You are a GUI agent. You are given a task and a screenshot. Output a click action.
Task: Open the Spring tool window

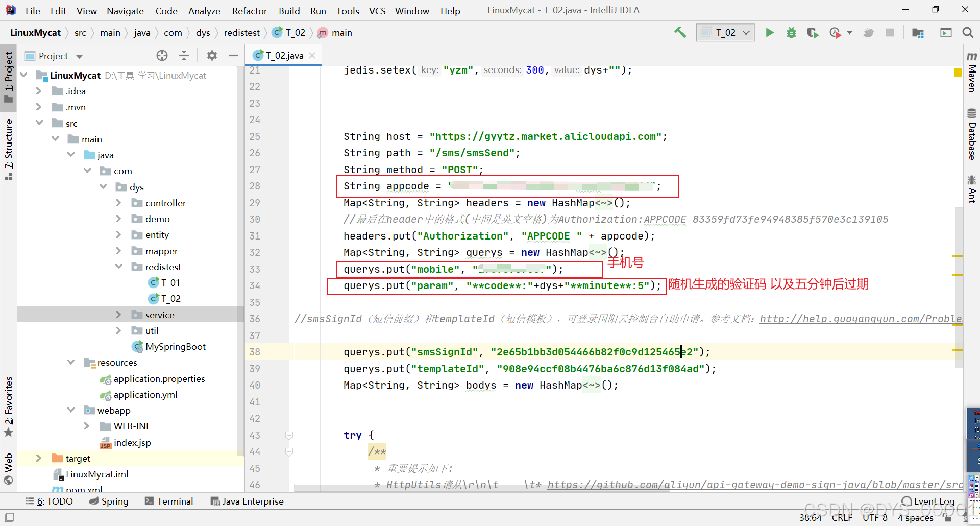pyautogui.click(x=109, y=501)
